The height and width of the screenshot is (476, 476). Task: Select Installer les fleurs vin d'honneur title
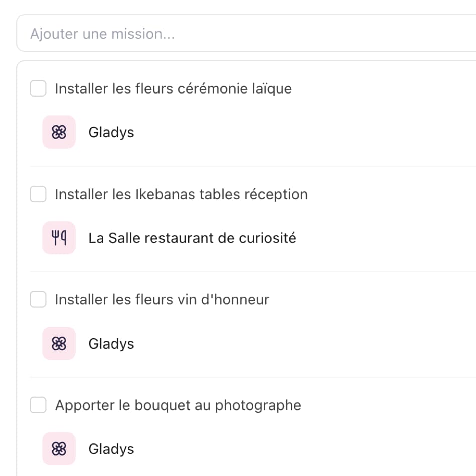162,299
